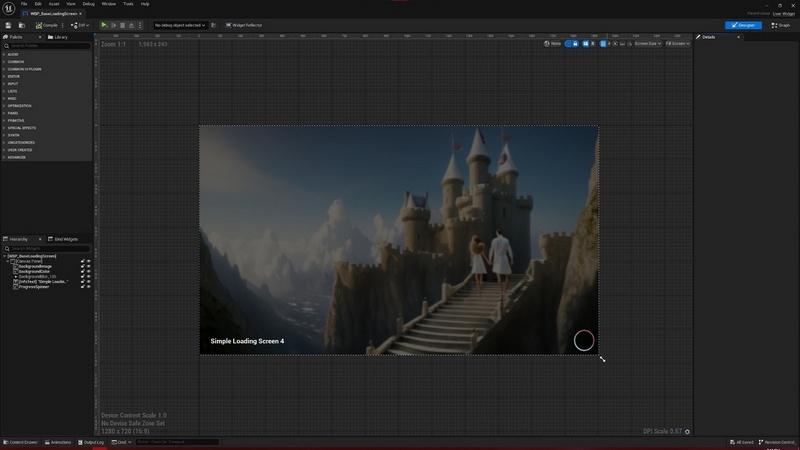Viewport: 800px width, 450px height.
Task: Open the Asset menu
Action: pos(54,4)
